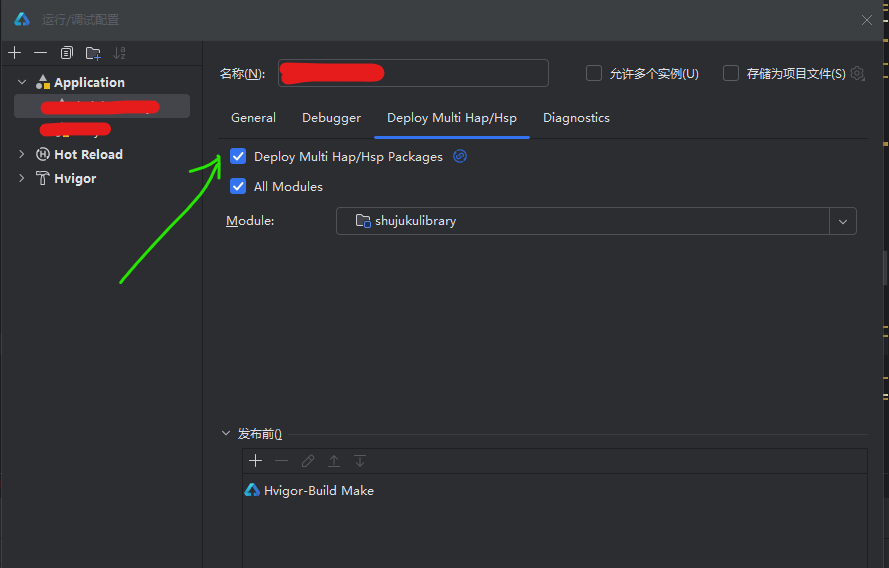Click the gear icon next to 存储为项目文件
The image size is (889, 568).
[x=857, y=73]
